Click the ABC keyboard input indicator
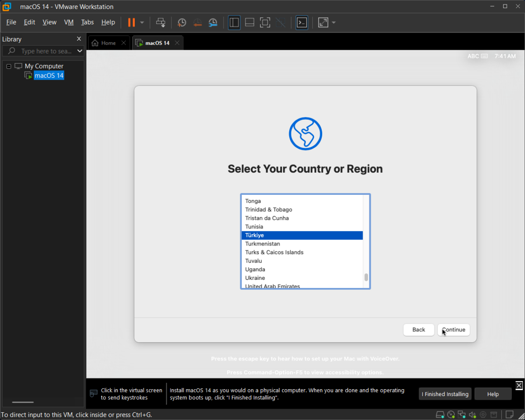The width and height of the screenshot is (525, 420). click(x=477, y=56)
